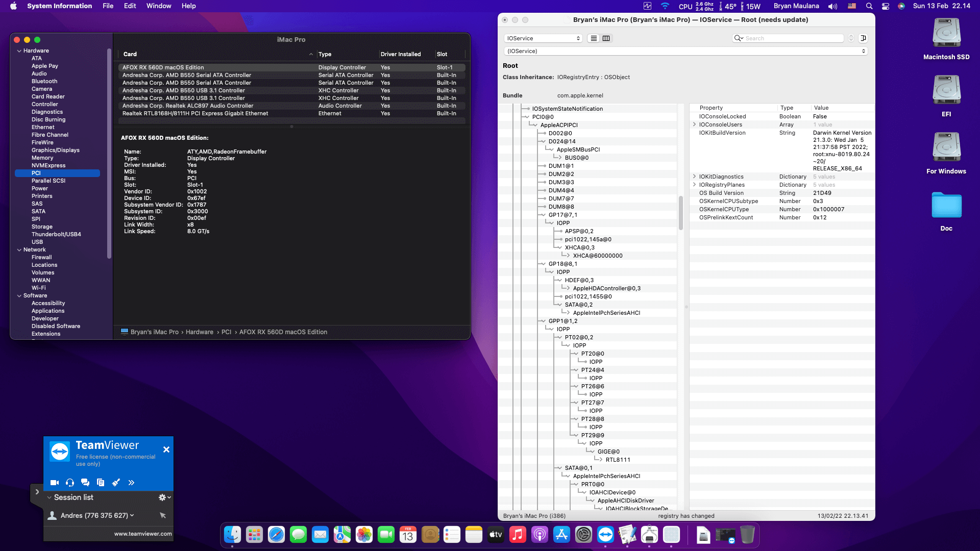Sort the PCI table by Slot column
This screenshot has height=551, width=980.
click(x=449, y=54)
